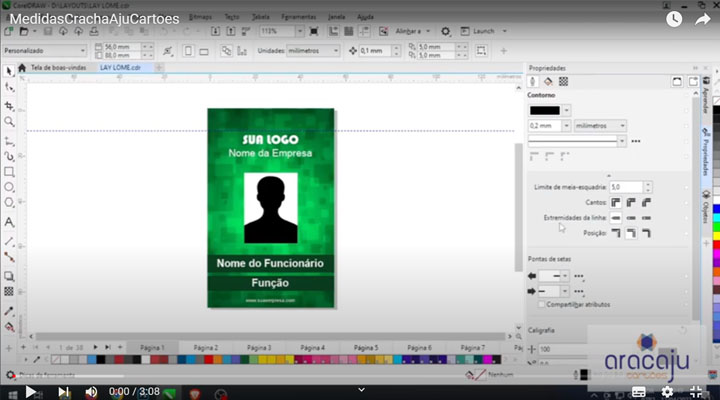Enable Compartilhar atributos checkbox
Image resolution: width=720 pixels, height=400 pixels.
[541, 304]
